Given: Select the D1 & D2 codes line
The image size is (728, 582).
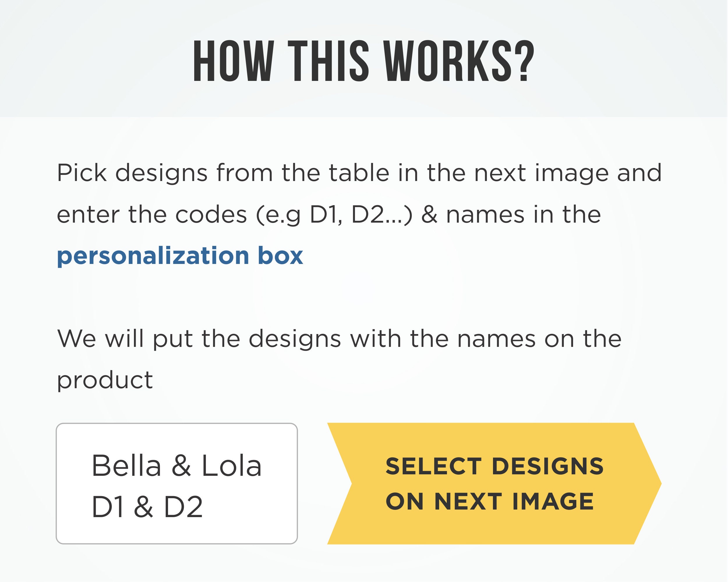Looking at the screenshot, I should 147,507.
